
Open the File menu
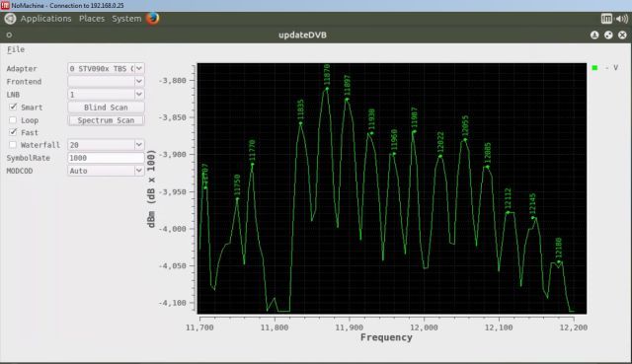click(x=16, y=49)
